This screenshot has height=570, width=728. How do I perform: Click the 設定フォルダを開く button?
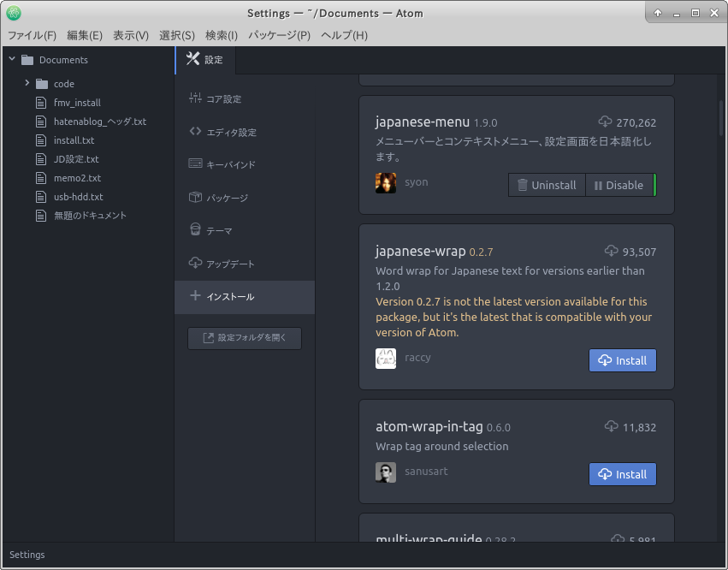click(x=245, y=338)
